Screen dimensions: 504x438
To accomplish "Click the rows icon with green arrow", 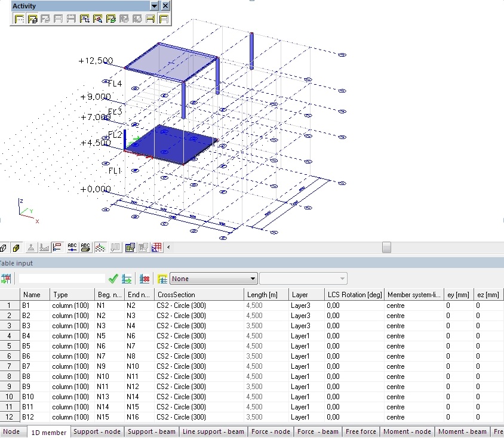I will pyautogui.click(x=127, y=279).
